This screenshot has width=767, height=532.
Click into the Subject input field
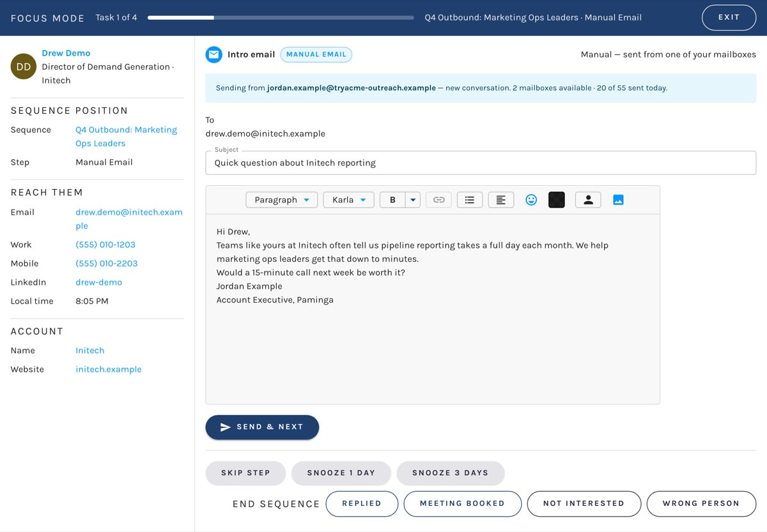[481, 163]
